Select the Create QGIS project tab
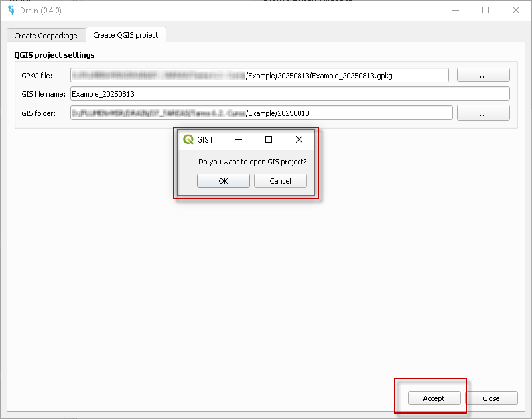532x419 pixels. (x=125, y=35)
